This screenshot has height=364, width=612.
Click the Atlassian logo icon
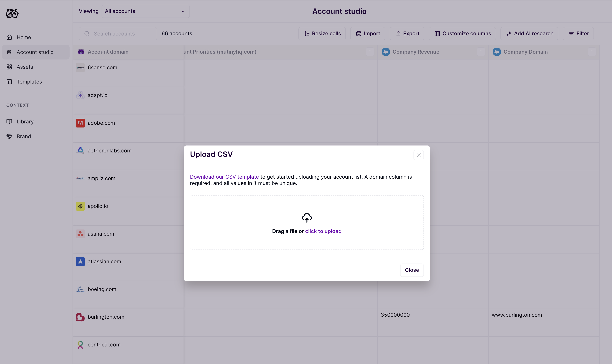point(80,261)
